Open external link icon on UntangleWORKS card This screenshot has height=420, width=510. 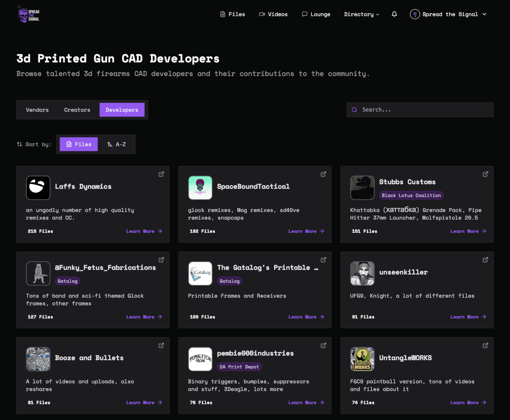coord(486,346)
